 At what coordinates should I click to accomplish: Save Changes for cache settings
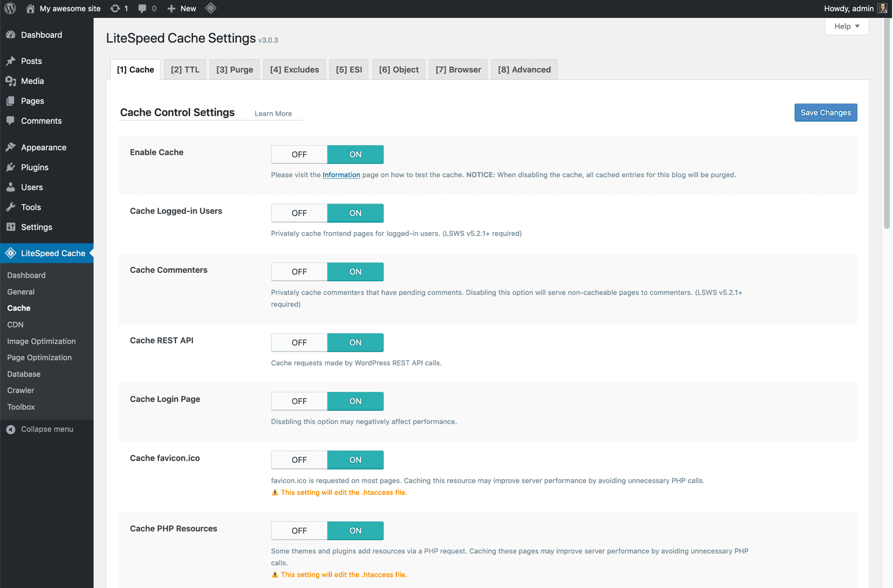(826, 112)
